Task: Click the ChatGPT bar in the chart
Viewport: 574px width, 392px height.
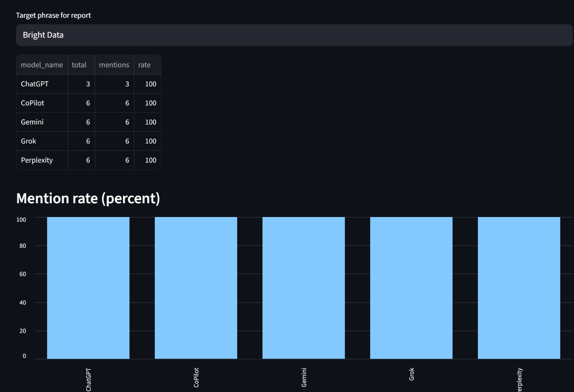Action: point(88,288)
